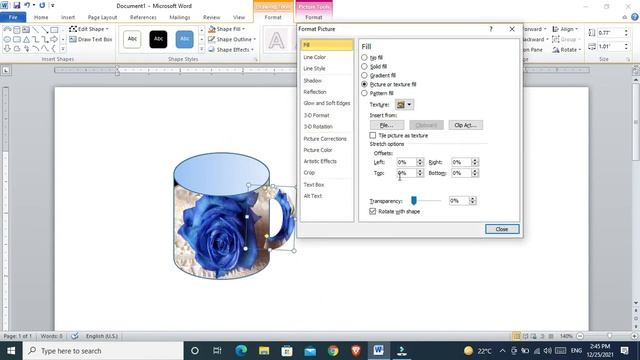
Task: Click the Draw Text Box icon
Action: tap(73, 39)
